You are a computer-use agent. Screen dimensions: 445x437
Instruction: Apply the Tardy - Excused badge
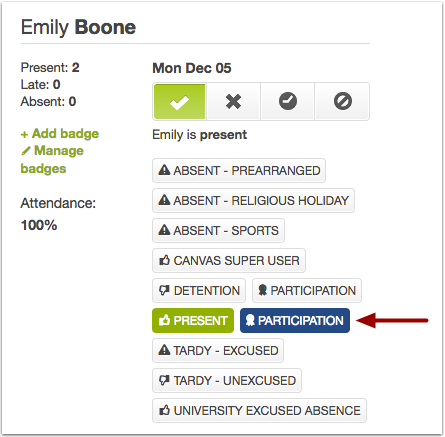tap(218, 350)
